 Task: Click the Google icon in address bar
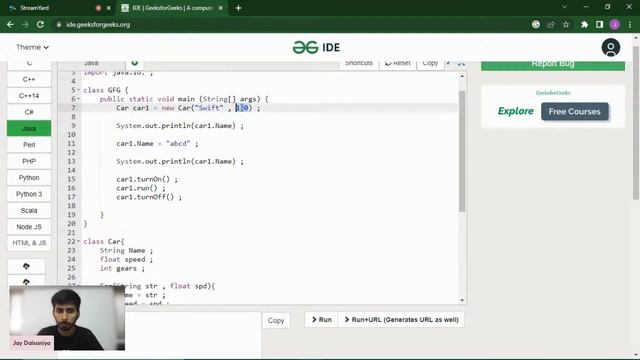point(536,24)
